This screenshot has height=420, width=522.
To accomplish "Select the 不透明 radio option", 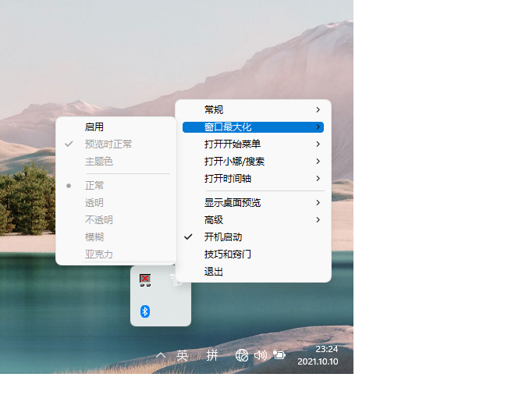I will [115, 220].
